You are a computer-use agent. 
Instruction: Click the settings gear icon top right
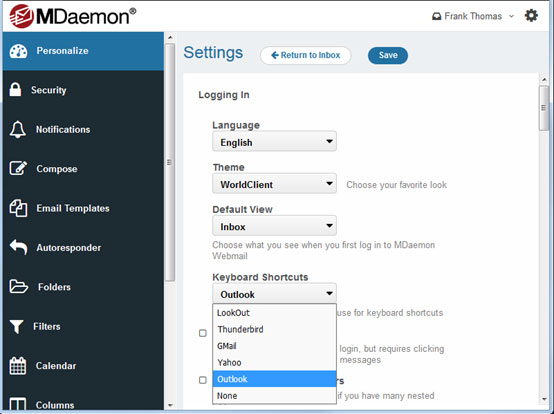(531, 16)
